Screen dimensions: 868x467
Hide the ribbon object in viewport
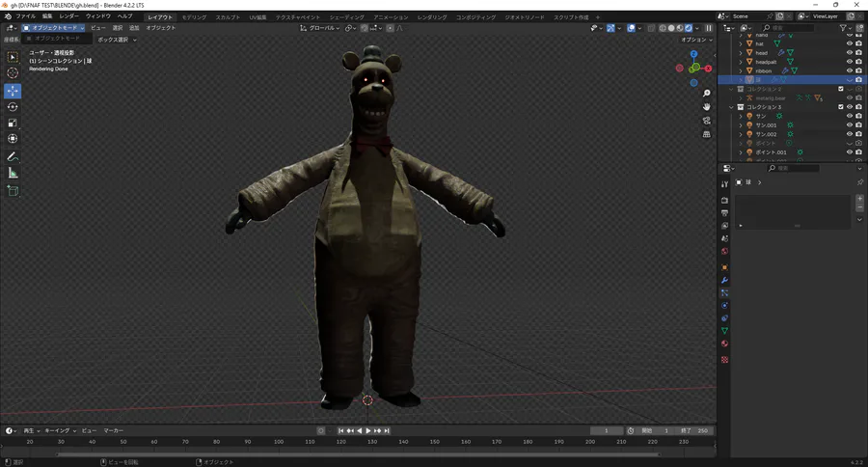(x=849, y=70)
